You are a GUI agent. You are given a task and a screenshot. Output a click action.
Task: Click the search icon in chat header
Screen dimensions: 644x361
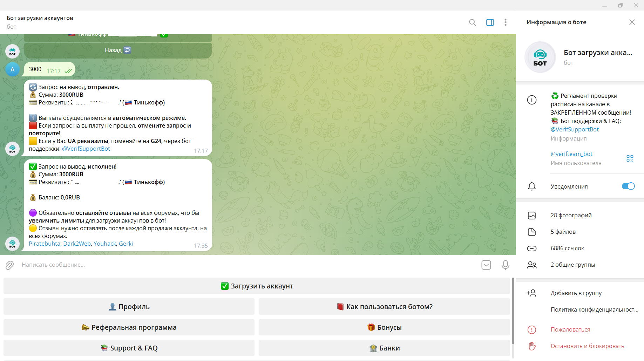pos(472,22)
